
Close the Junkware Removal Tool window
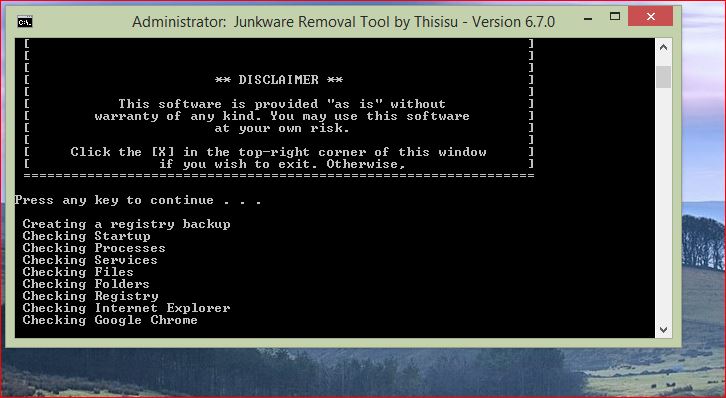[x=651, y=17]
